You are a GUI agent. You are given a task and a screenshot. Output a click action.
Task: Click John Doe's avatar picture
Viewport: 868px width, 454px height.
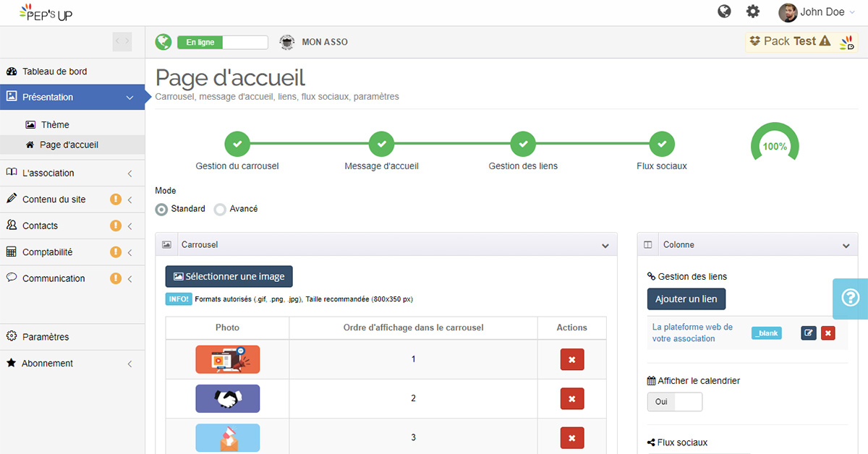(x=788, y=12)
